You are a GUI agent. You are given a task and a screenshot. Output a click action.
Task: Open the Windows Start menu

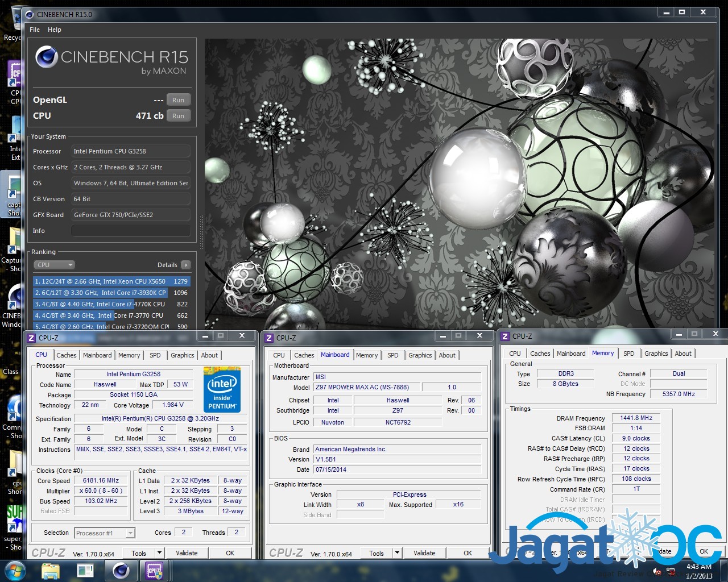pos(14,571)
